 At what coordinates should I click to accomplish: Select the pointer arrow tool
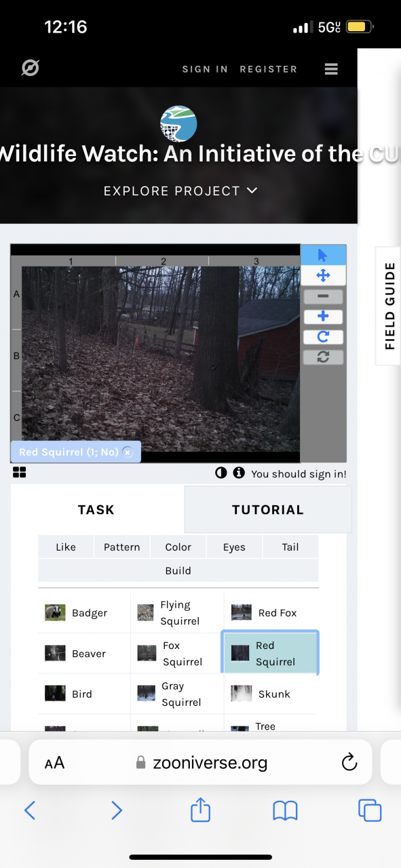pos(323,255)
